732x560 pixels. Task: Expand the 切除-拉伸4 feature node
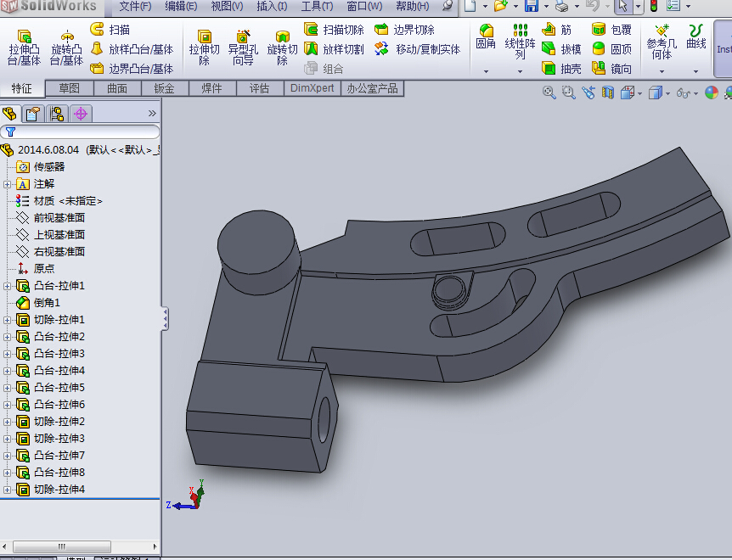pyautogui.click(x=8, y=490)
